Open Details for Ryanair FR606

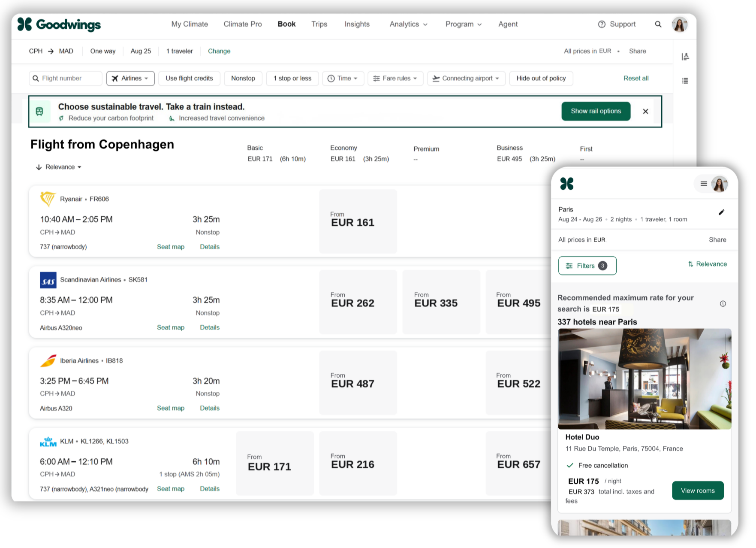pos(210,247)
